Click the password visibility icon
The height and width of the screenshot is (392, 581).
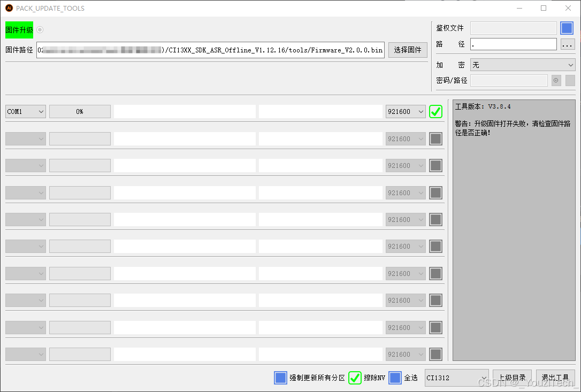tap(556, 80)
